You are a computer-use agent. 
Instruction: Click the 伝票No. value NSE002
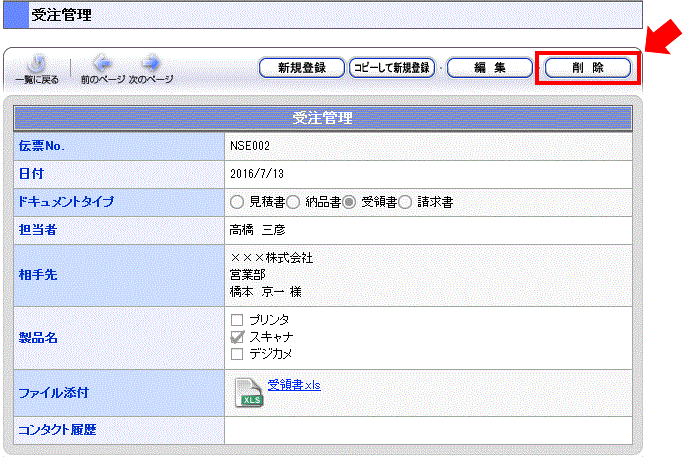[x=250, y=146]
